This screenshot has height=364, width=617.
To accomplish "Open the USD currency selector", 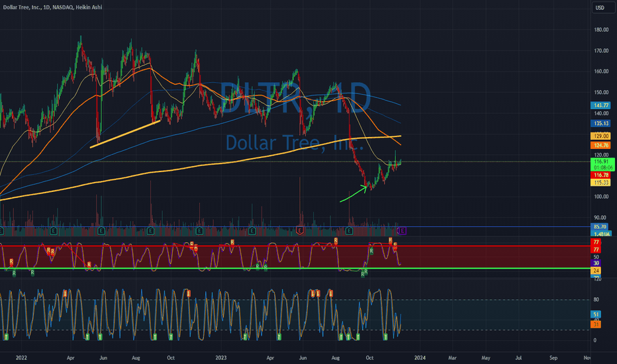I will point(604,7).
